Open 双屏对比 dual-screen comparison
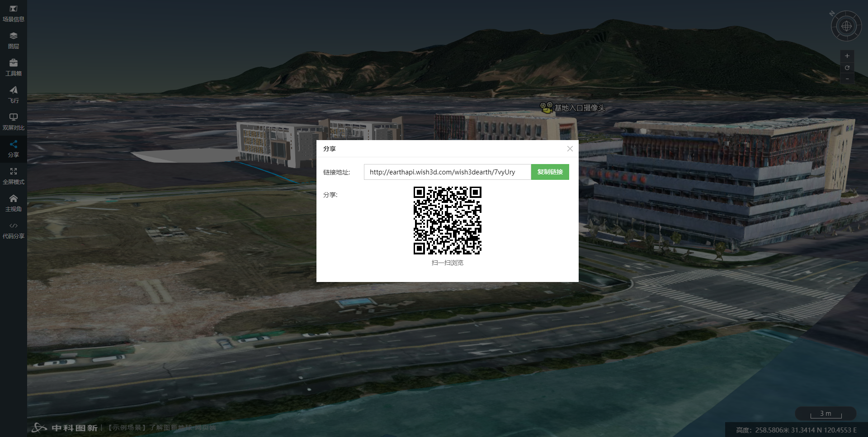Screen dimensions: 868x437 (14, 122)
